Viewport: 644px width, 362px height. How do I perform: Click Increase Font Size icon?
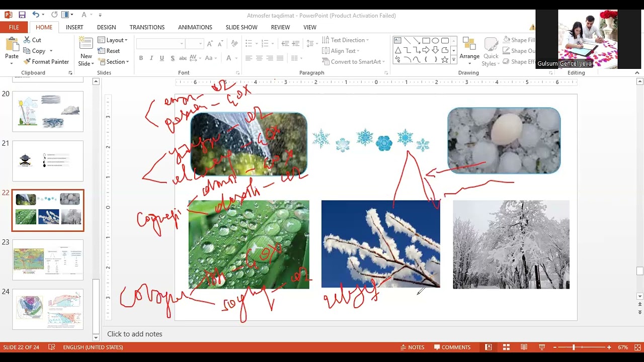pos(210,44)
